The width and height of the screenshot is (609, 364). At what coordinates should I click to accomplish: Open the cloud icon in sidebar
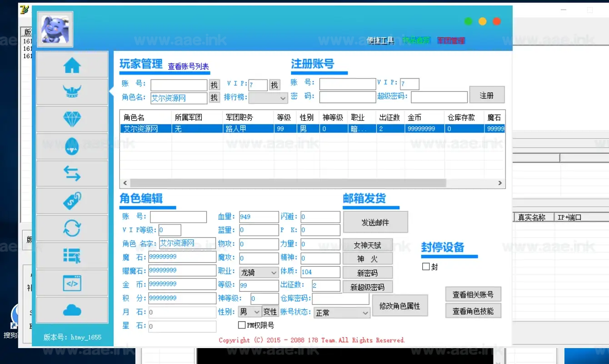(x=72, y=310)
